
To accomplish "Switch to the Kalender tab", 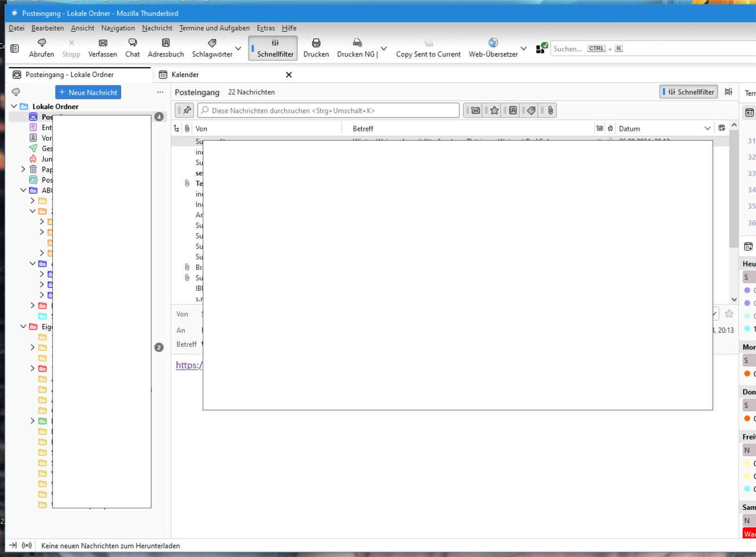I will (x=185, y=75).
